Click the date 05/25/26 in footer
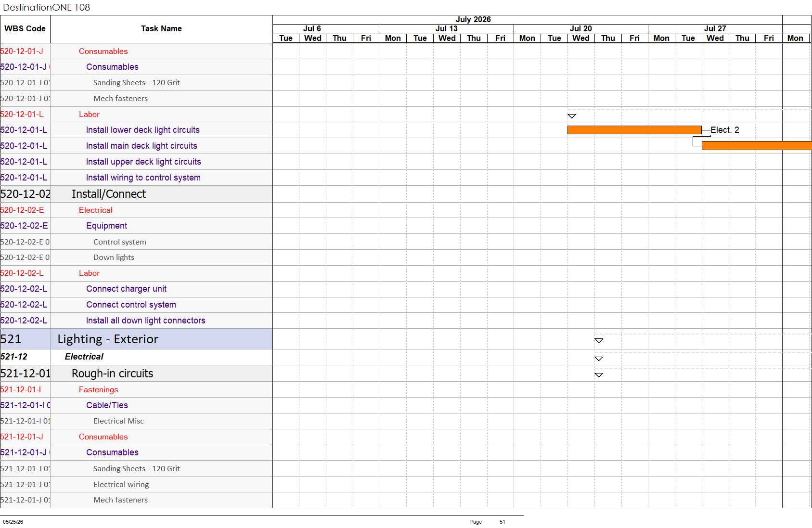Screen dimensions: 812x528 tap(13, 522)
